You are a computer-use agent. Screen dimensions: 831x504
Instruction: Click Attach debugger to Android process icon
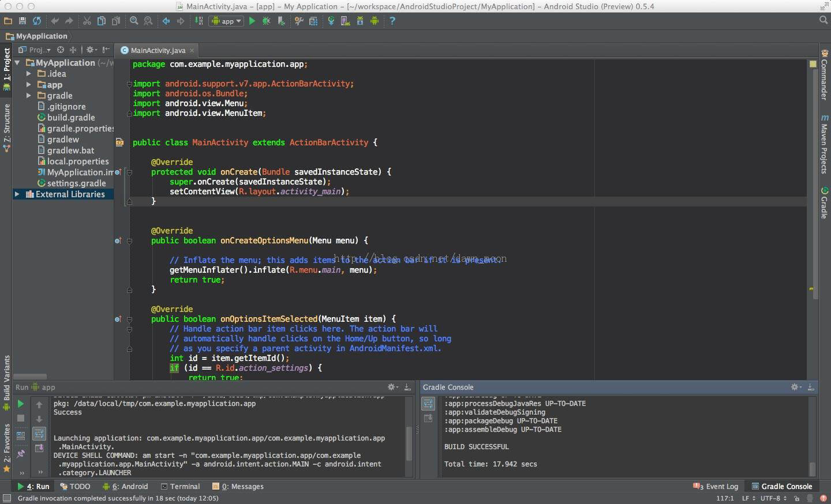coord(281,21)
